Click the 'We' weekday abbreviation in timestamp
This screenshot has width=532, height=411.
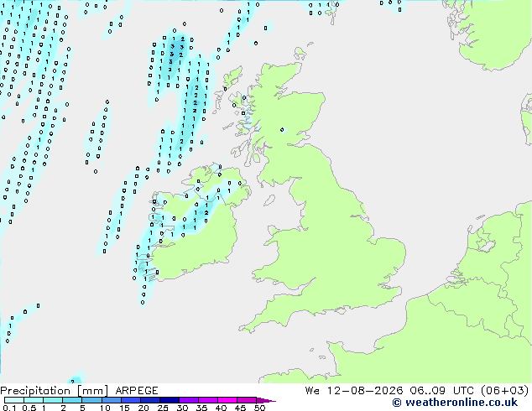pos(312,390)
